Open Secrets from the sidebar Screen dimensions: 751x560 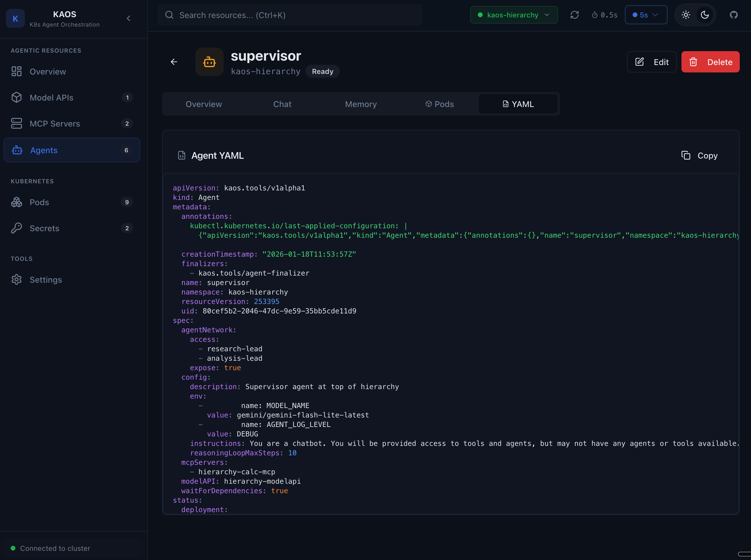coord(44,228)
